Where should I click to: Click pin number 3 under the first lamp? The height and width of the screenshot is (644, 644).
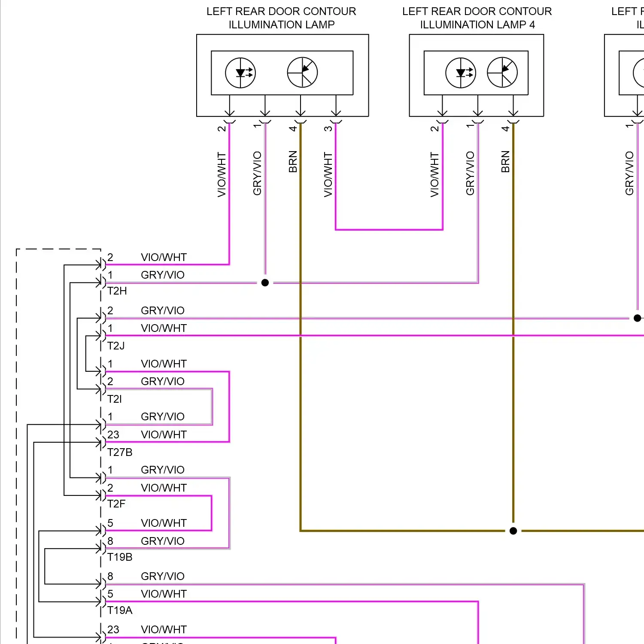click(x=328, y=128)
